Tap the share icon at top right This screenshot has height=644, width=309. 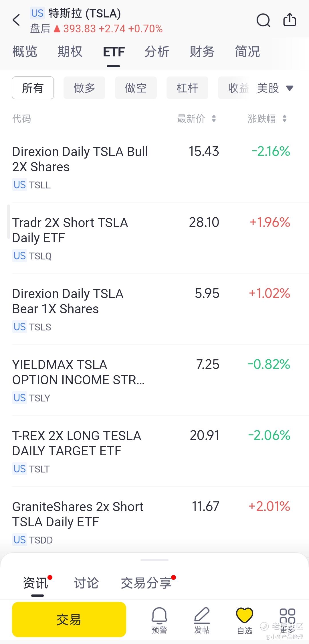click(x=290, y=20)
